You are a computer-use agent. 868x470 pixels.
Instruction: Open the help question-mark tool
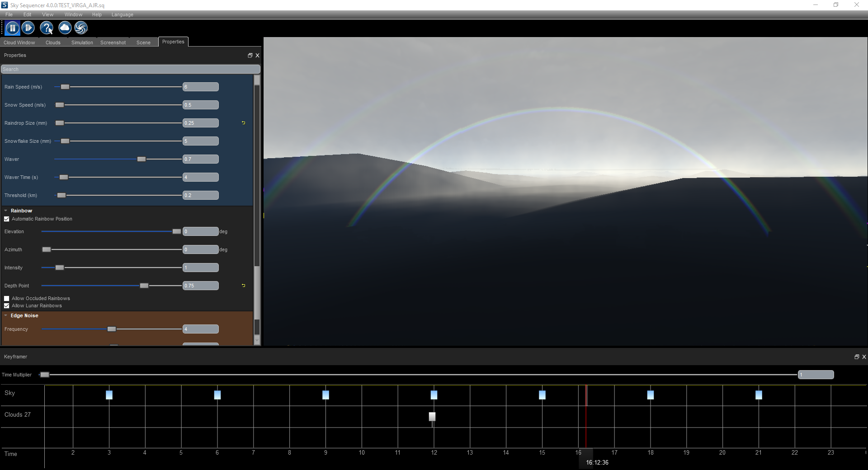pos(47,28)
